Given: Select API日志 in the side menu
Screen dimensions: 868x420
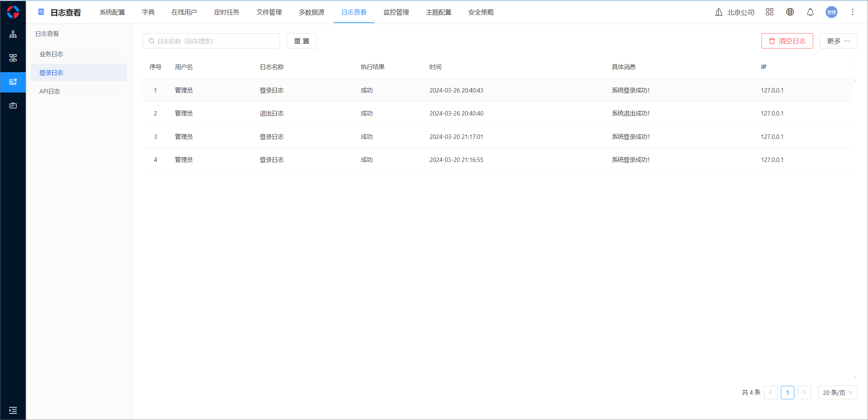Looking at the screenshot, I should click(50, 91).
